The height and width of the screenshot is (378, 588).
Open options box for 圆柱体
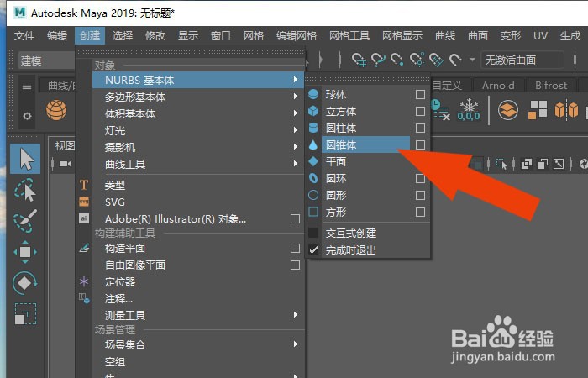coord(420,129)
